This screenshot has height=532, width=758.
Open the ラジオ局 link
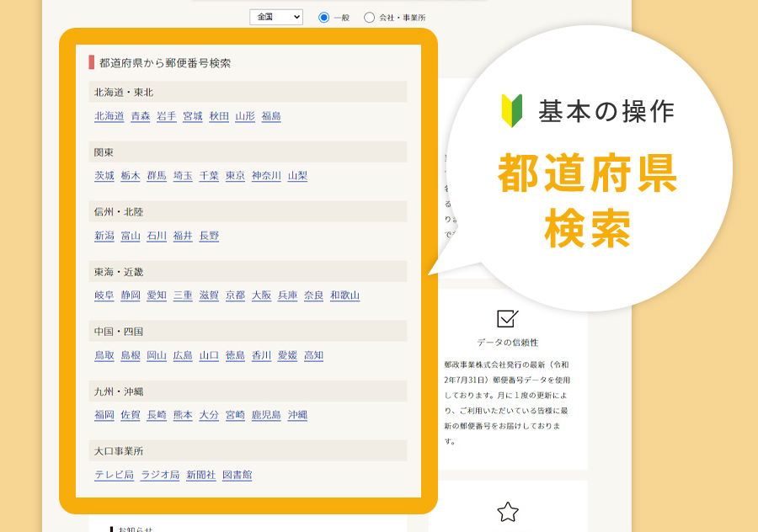click(x=160, y=475)
